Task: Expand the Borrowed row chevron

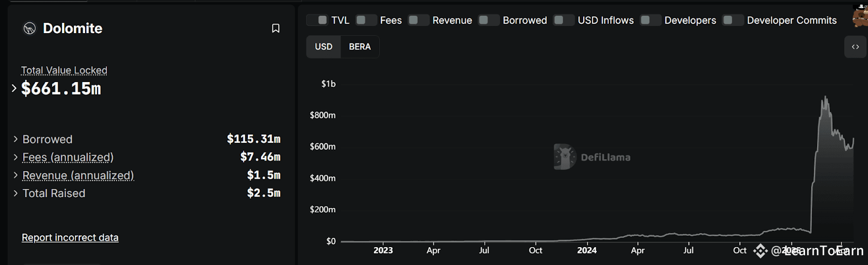Action: [15, 139]
